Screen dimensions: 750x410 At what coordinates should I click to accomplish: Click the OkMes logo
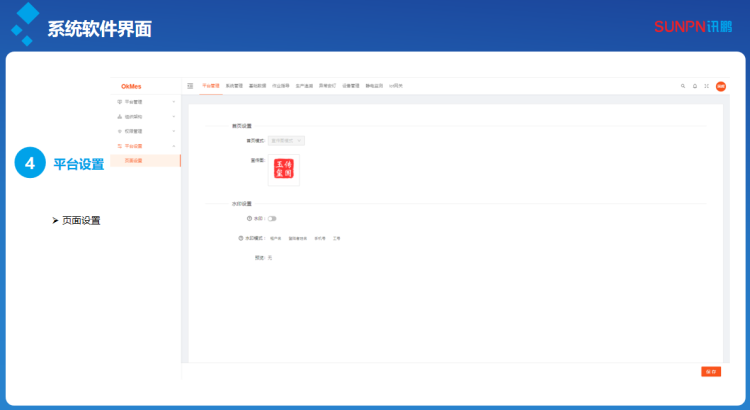pos(131,86)
